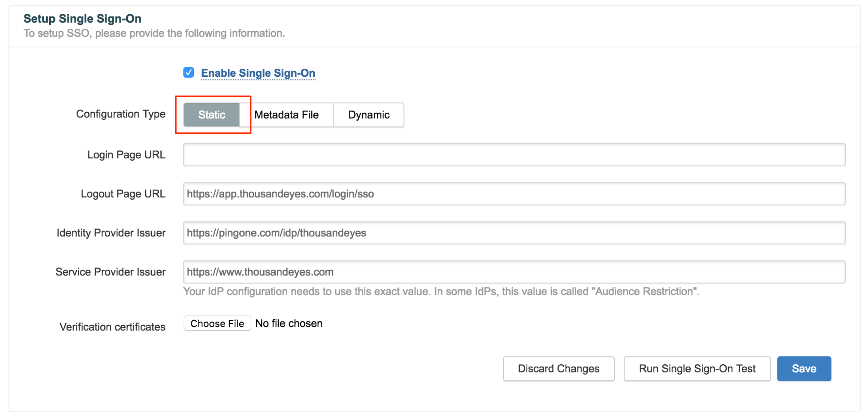
Task: Click the Identity Provider Issuer label
Action: (x=111, y=233)
